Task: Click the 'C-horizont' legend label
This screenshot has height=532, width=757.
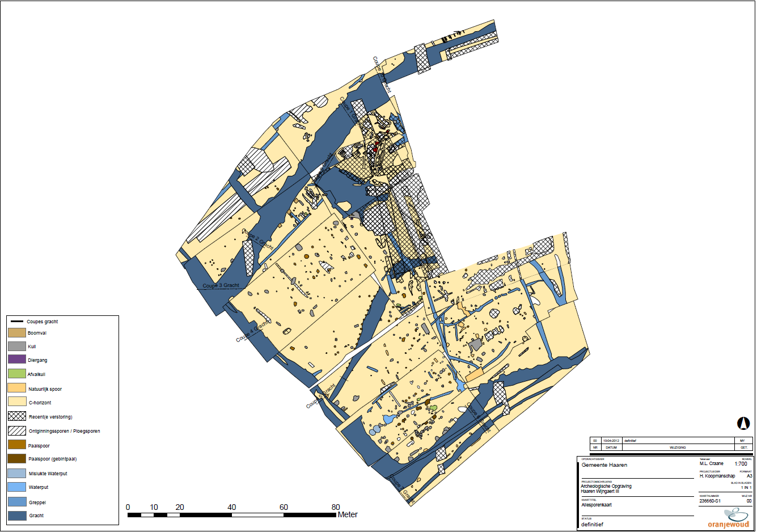Action: 40,403
